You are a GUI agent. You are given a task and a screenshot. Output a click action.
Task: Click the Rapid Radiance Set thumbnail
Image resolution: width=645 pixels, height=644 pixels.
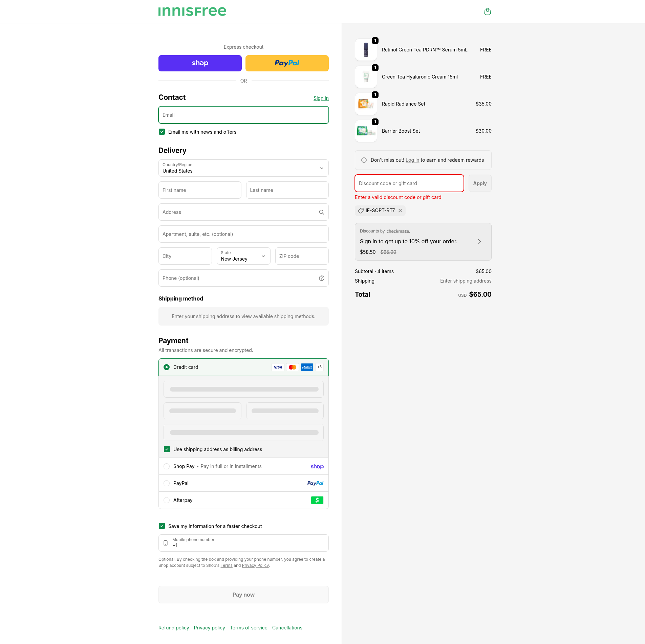tap(366, 104)
